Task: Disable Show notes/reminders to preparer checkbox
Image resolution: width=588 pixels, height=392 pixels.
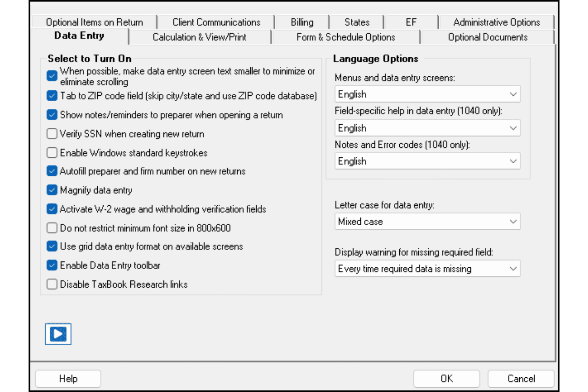Action: point(52,115)
